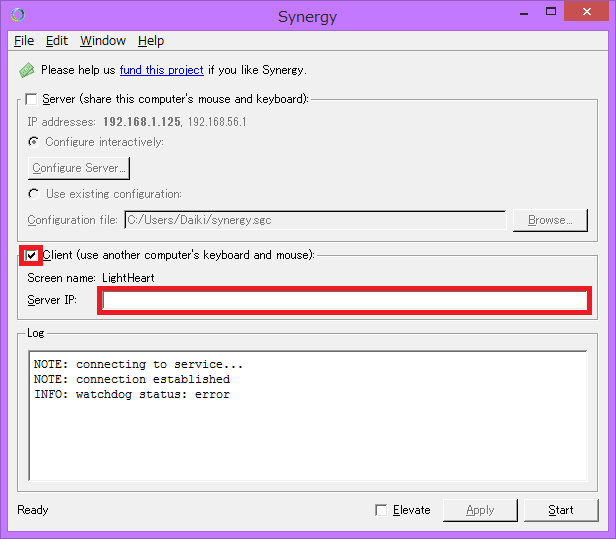The height and width of the screenshot is (539, 616).
Task: Click the IP address 192.168.1.125
Action: click(x=142, y=122)
